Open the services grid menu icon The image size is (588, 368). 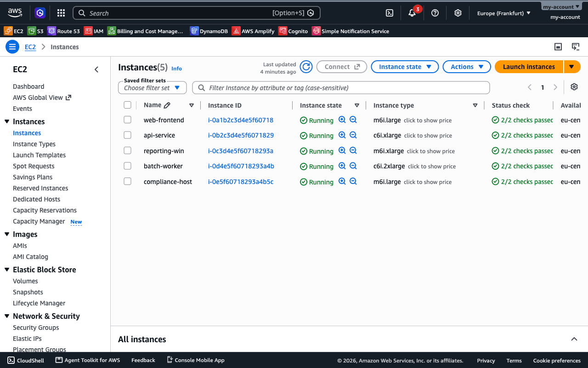61,13
